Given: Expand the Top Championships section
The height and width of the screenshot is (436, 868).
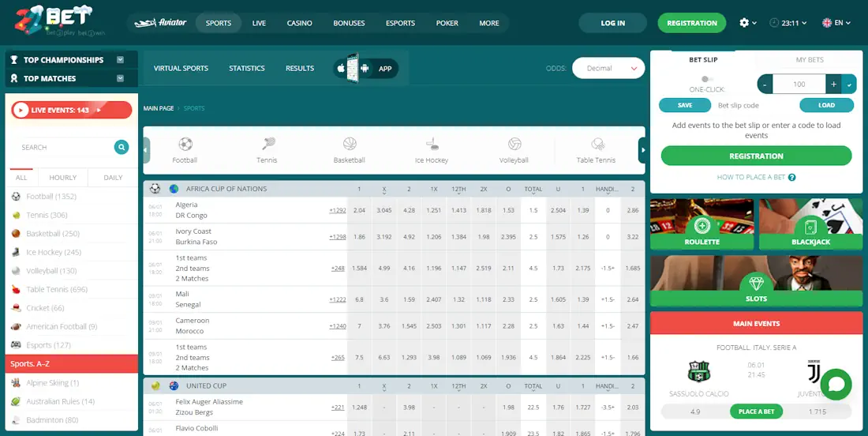Looking at the screenshot, I should 71,60.
